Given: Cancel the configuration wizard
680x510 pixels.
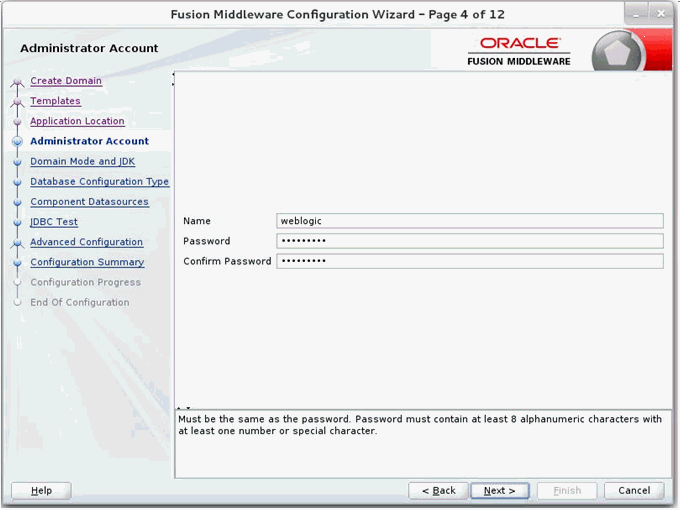Looking at the screenshot, I should pyautogui.click(x=634, y=490).
